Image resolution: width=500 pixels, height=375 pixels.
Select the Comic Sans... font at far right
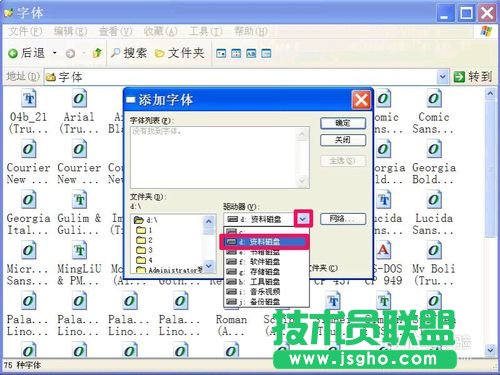click(434, 99)
